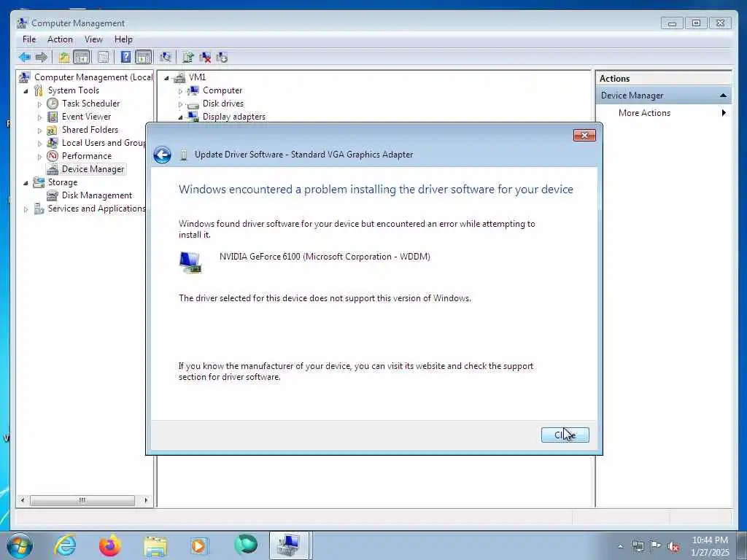This screenshot has height=560, width=747.
Task: Close the Update Driver Software dialog with X
Action: (584, 135)
